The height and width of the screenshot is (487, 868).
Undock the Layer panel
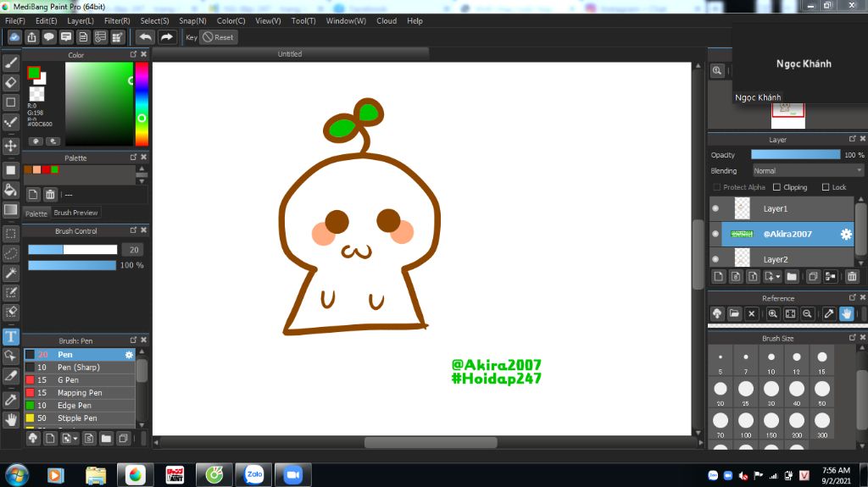pos(853,139)
